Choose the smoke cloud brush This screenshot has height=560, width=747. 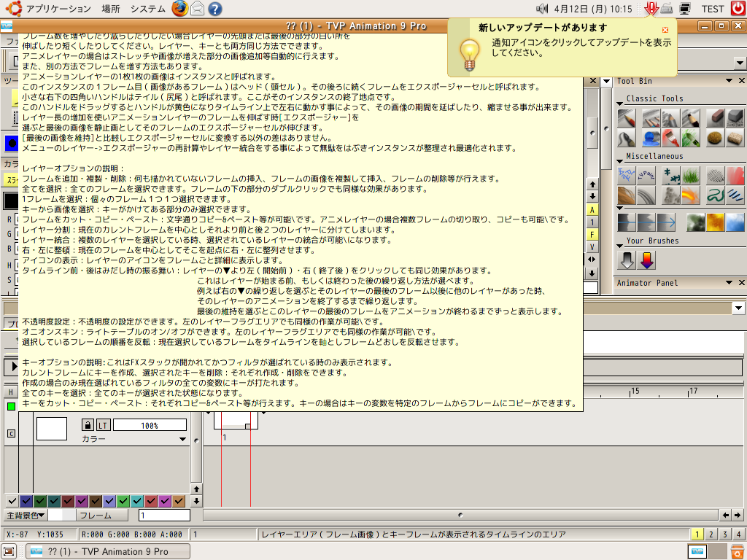[671, 195]
